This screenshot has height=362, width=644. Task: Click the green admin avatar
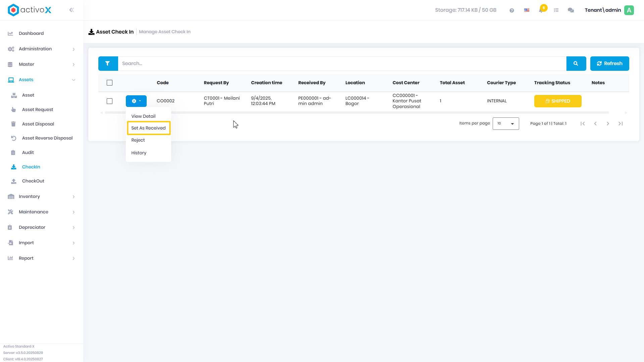tap(629, 10)
